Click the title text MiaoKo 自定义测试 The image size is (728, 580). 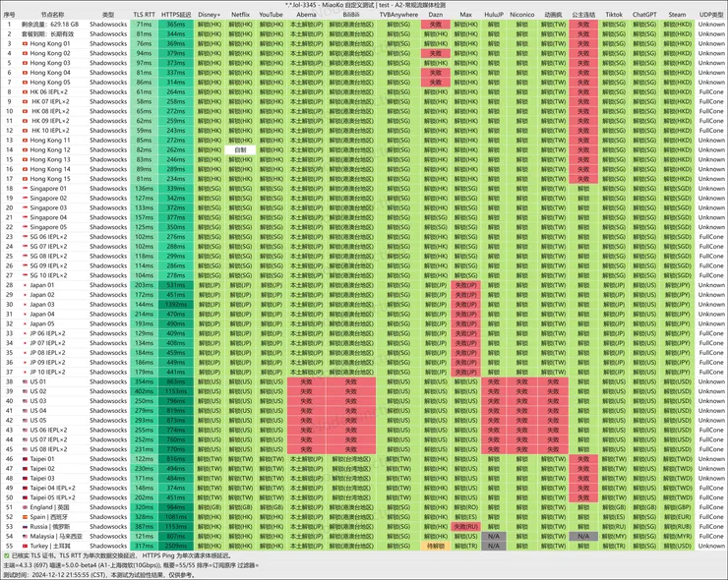tap(348, 5)
